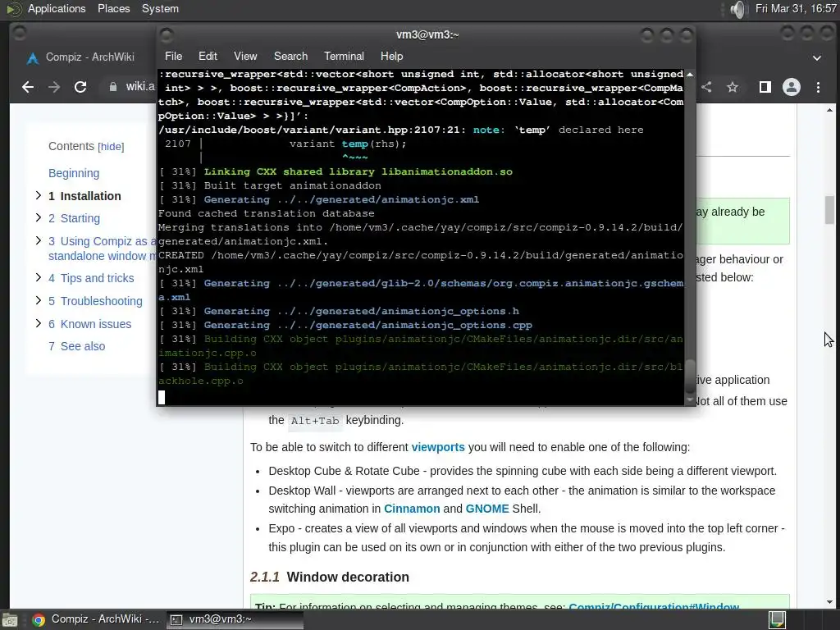Jump to Beginning in contents
Viewport: 840px width, 630px height.
point(74,173)
